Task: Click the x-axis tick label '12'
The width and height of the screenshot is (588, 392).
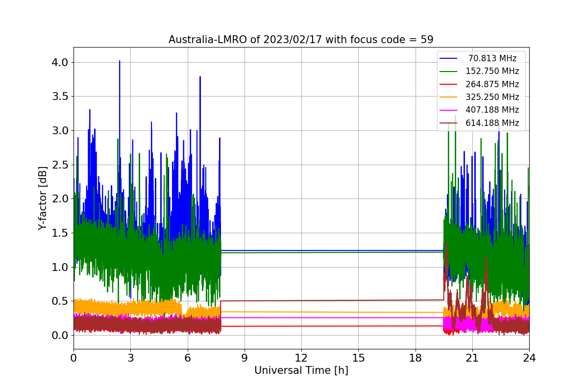Action: point(301,358)
